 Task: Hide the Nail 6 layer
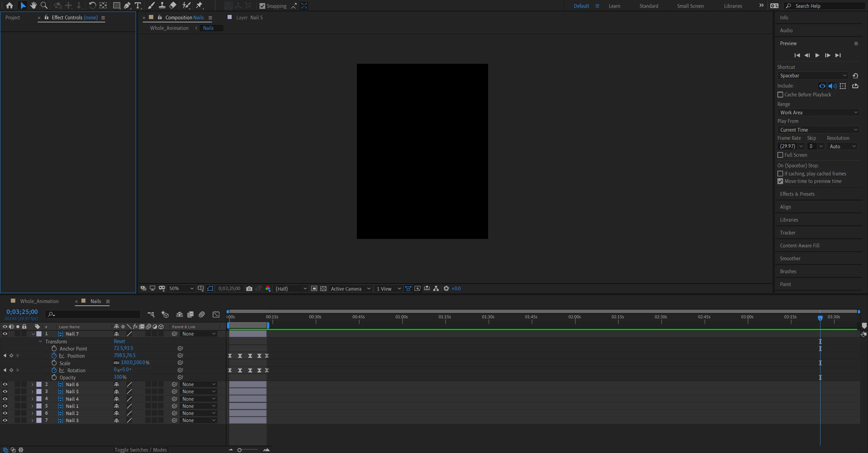[x=5, y=384]
